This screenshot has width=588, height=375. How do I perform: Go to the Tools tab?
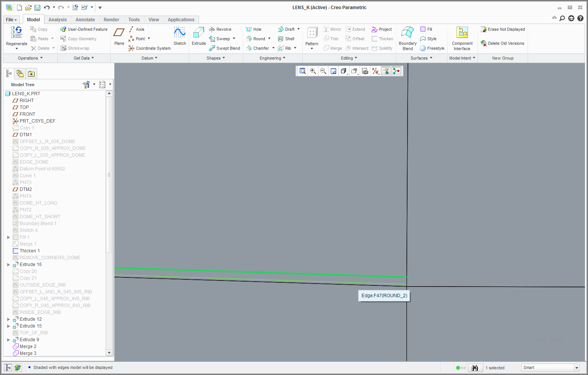click(134, 20)
